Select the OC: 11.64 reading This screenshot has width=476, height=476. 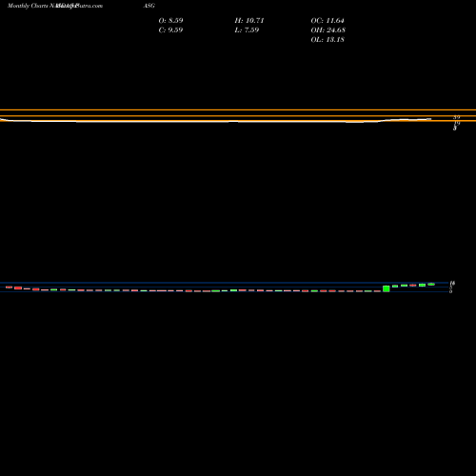coord(327,20)
